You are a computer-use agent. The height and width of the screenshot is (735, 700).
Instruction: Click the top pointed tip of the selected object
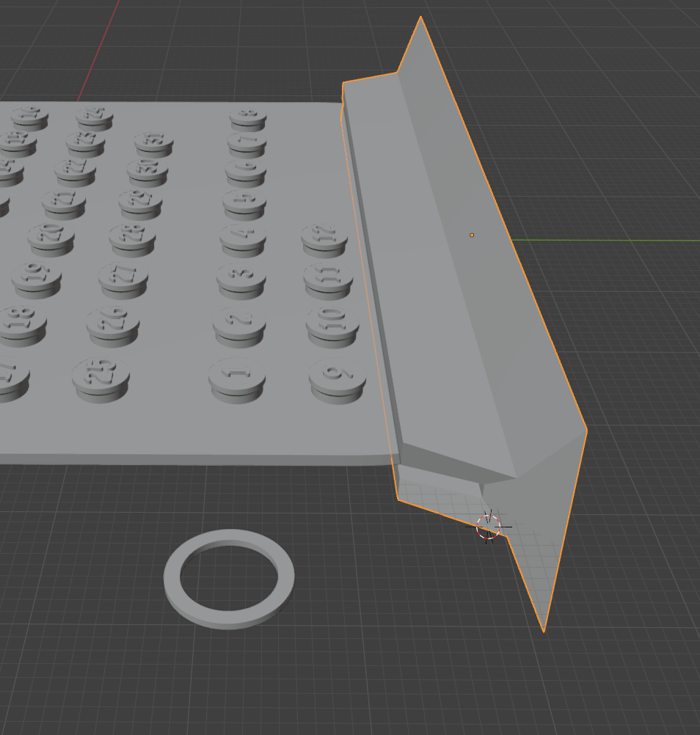tap(420, 18)
